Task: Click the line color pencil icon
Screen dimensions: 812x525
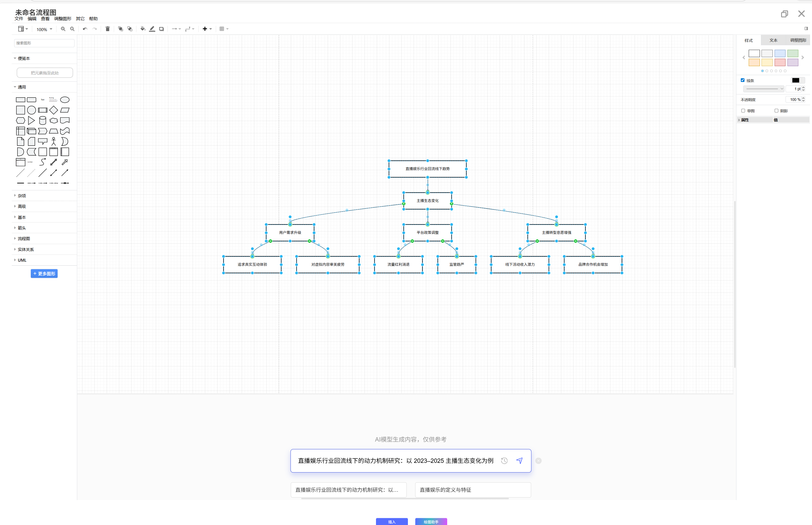Action: click(152, 29)
